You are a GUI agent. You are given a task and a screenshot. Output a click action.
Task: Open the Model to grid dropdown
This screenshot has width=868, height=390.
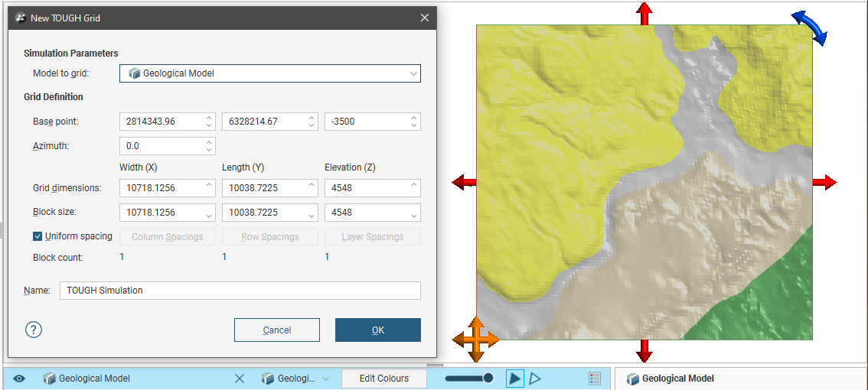pos(270,73)
